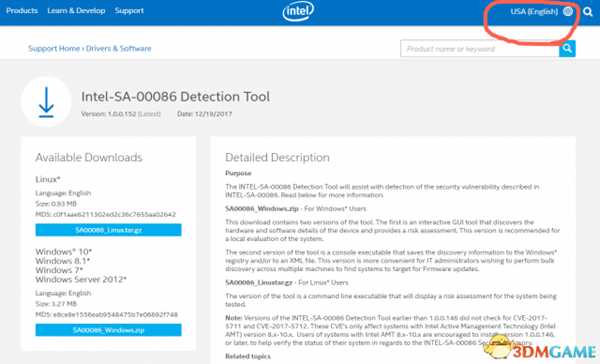Open the Products menu
The width and height of the screenshot is (600, 364).
point(22,11)
